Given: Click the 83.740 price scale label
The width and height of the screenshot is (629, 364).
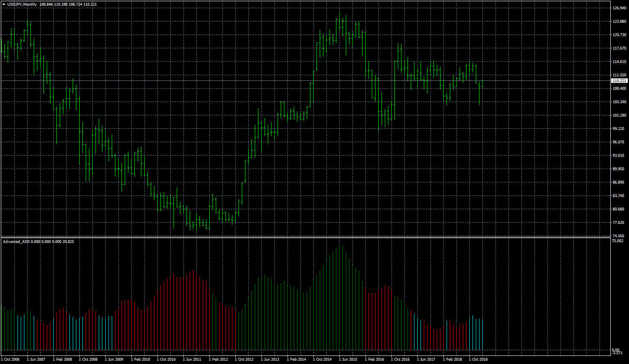Looking at the screenshot, I should point(618,196).
